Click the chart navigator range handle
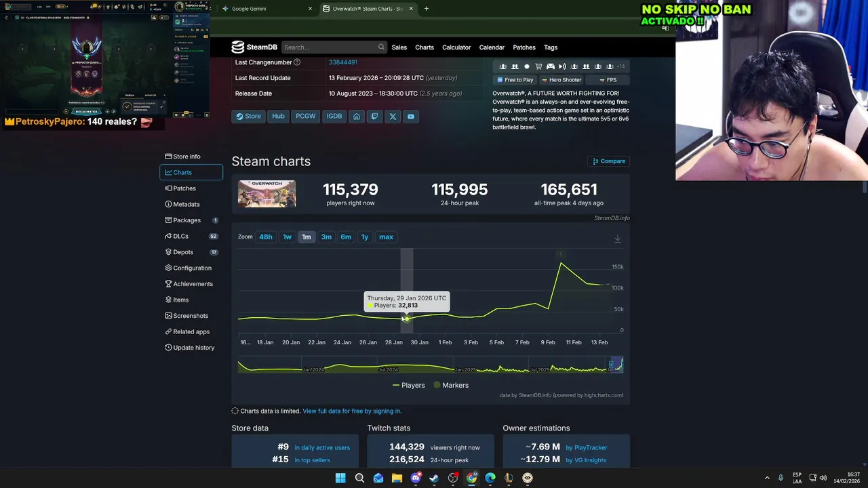The image size is (868, 488). coord(611,365)
